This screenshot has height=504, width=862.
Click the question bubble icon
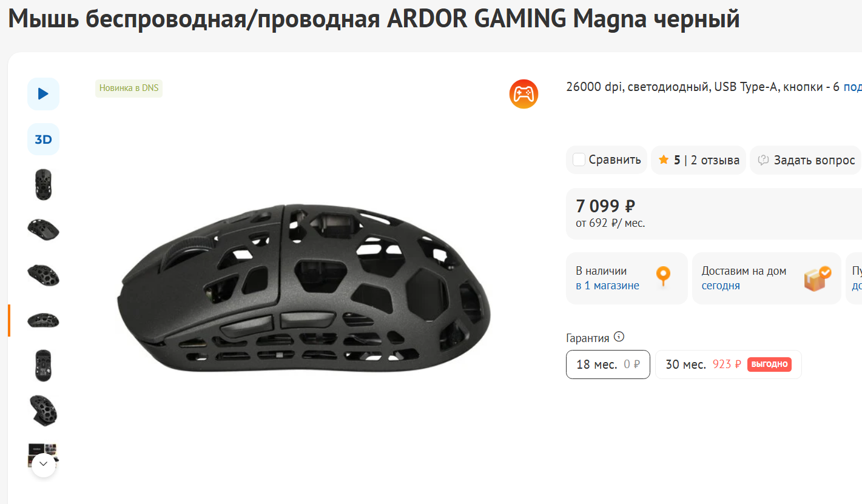(x=764, y=160)
